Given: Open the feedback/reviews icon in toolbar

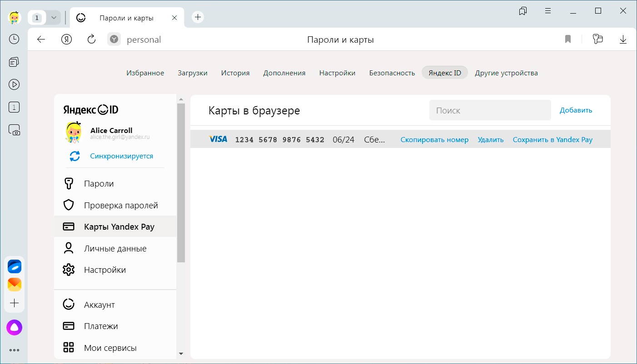Looking at the screenshot, I should [598, 39].
